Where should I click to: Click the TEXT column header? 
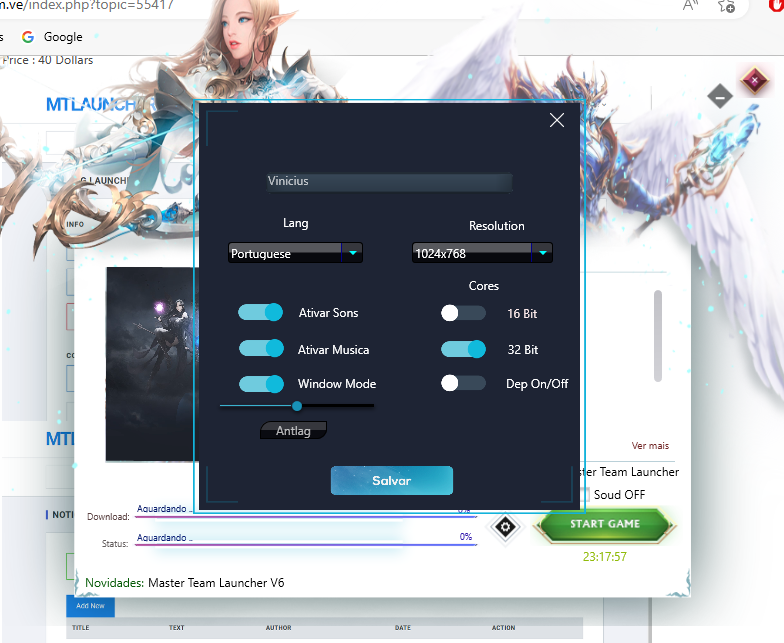tap(176, 628)
